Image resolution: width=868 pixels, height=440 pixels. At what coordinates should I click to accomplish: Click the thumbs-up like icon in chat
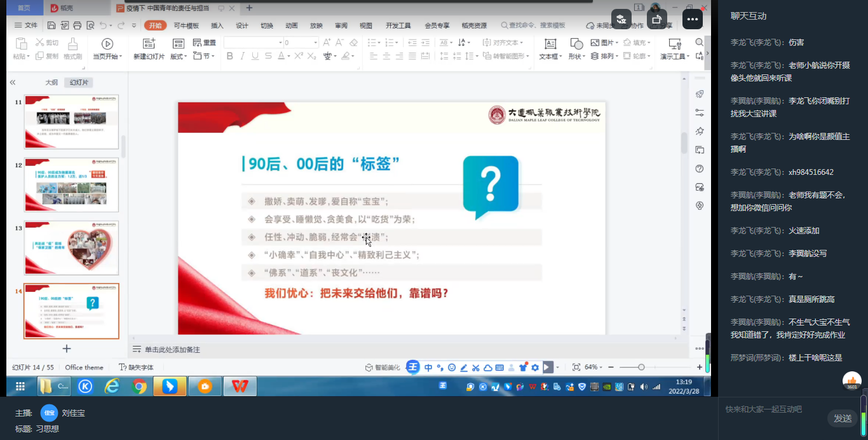tap(851, 382)
